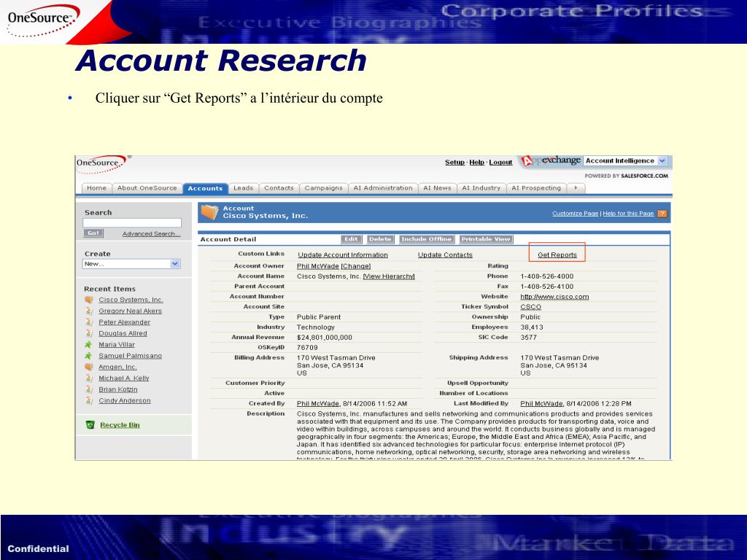Select the Accounts tab
Image resolution: width=747 pixels, height=560 pixels.
(205, 188)
